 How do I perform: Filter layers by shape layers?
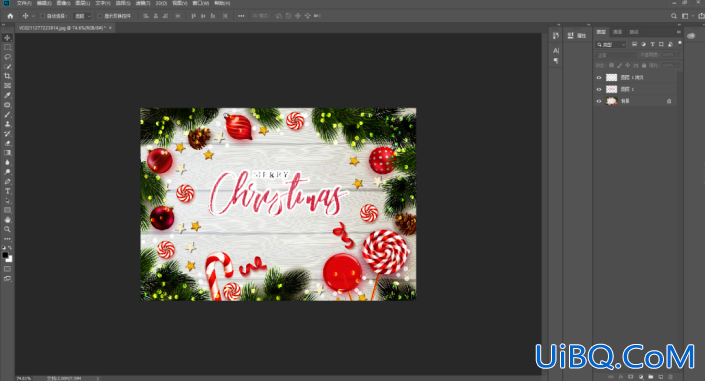[661, 44]
